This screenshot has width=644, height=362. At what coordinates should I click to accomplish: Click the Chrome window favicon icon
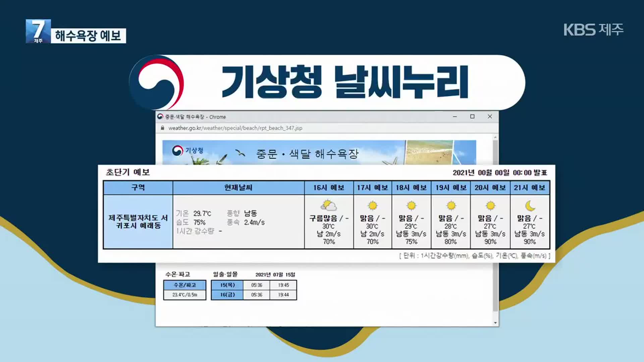160,116
